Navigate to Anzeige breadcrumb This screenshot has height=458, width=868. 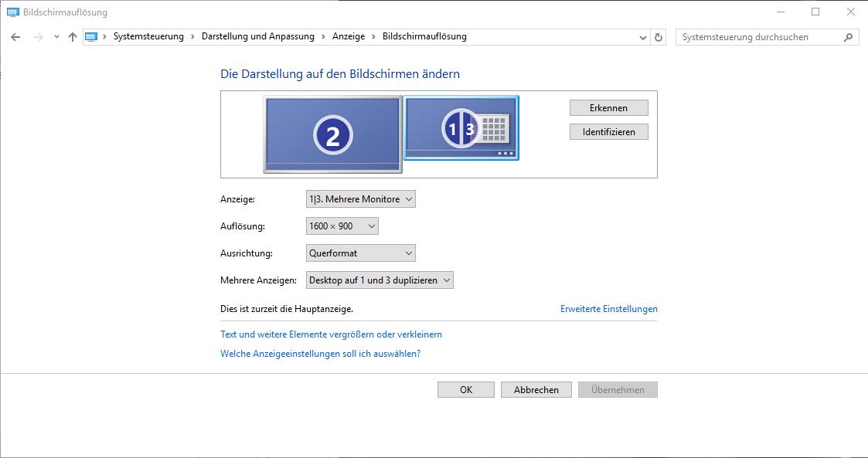coord(348,36)
